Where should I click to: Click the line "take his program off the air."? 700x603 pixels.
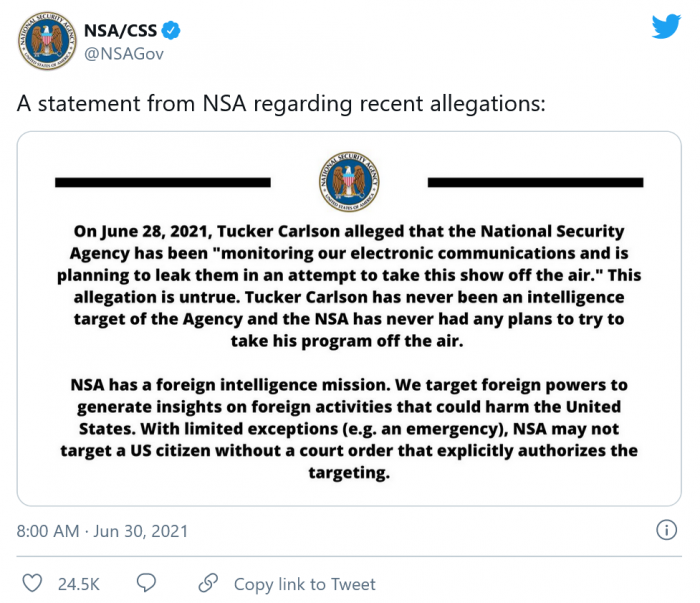click(349, 341)
